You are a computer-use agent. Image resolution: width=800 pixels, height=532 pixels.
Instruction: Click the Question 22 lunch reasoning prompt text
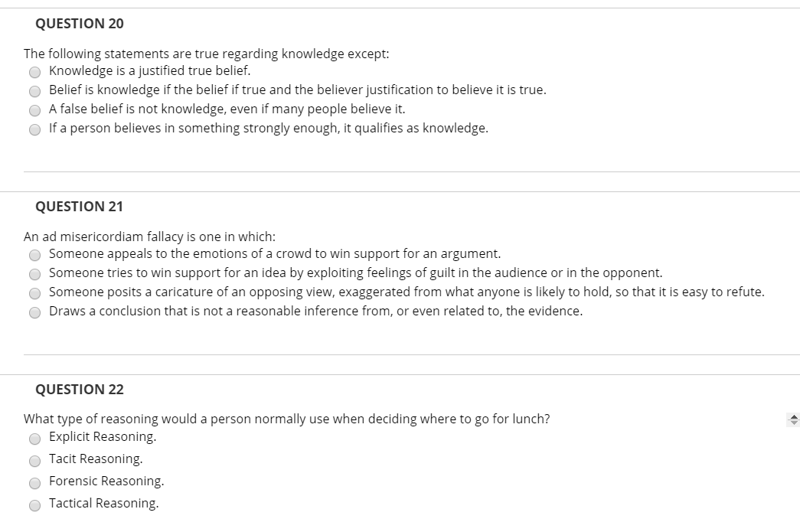287,419
